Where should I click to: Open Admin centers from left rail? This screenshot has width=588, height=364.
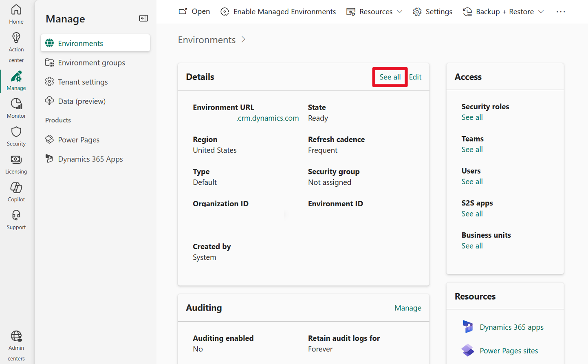point(16,342)
